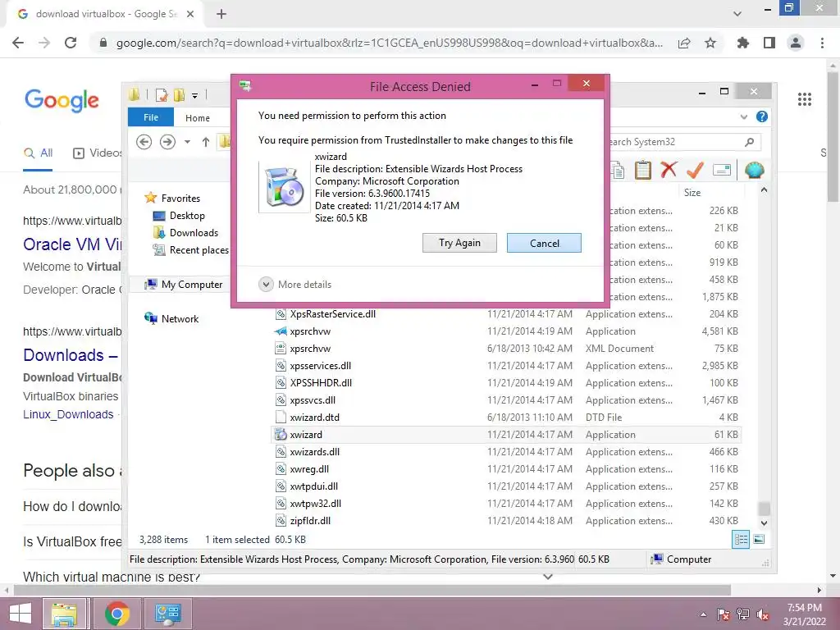
Task: Click the Chrome address bar URL
Action: pos(389,43)
